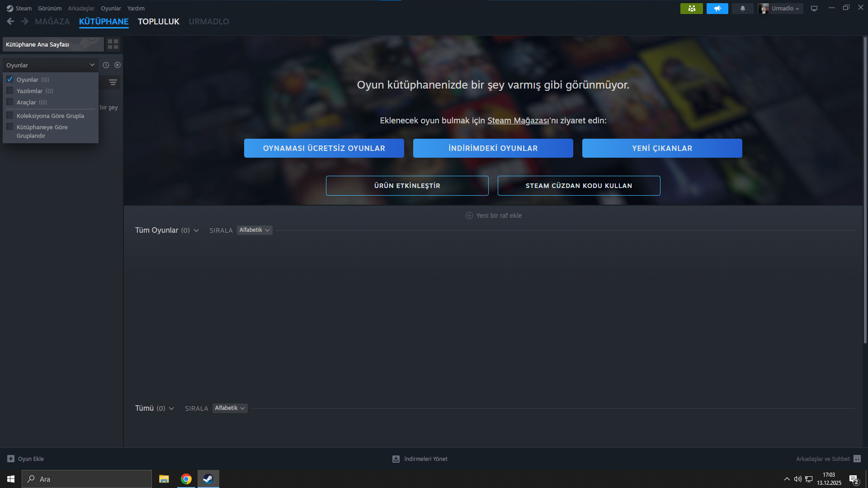This screenshot has height=488, width=868.
Task: Show hidden system tray icons
Action: pos(787,479)
